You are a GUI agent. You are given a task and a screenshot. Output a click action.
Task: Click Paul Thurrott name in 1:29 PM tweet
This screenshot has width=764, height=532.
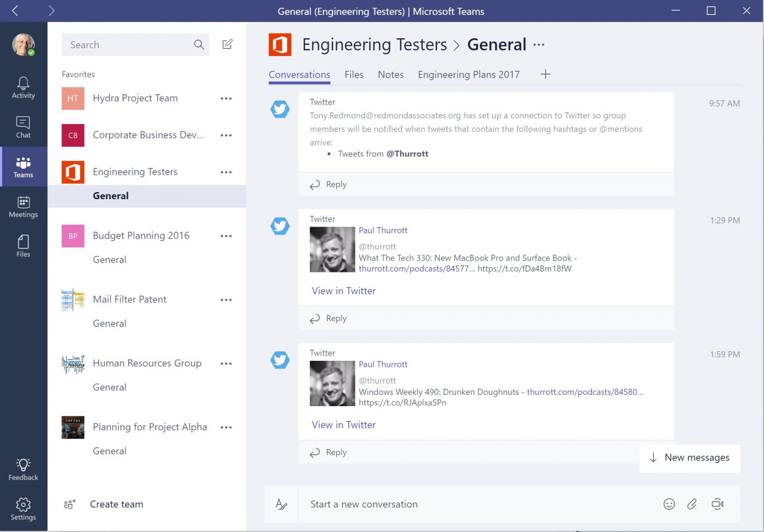click(383, 230)
